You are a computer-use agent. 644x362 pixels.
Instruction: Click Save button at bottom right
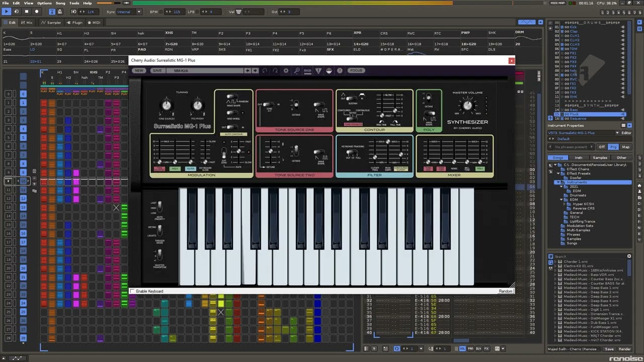609,349
